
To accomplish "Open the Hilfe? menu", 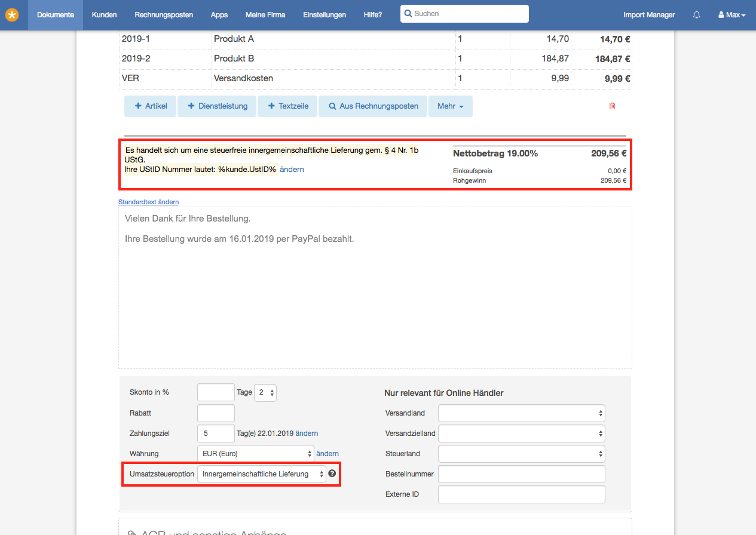I will (373, 15).
